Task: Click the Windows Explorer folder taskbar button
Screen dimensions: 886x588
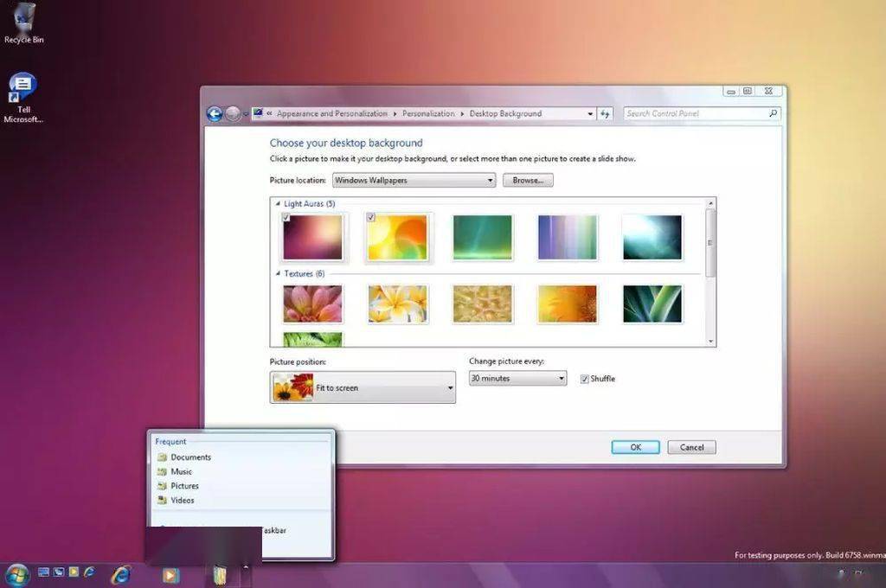Action: [x=220, y=575]
